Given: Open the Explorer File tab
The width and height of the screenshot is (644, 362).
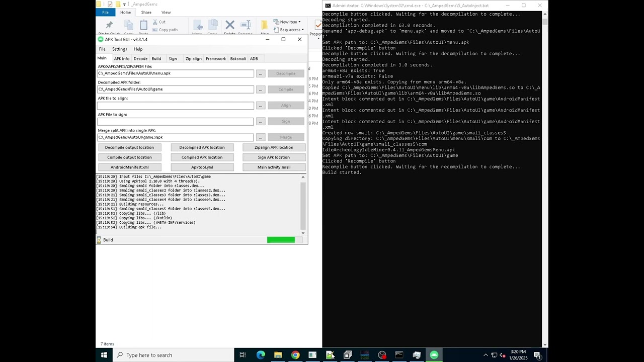Looking at the screenshot, I should (x=105, y=12).
